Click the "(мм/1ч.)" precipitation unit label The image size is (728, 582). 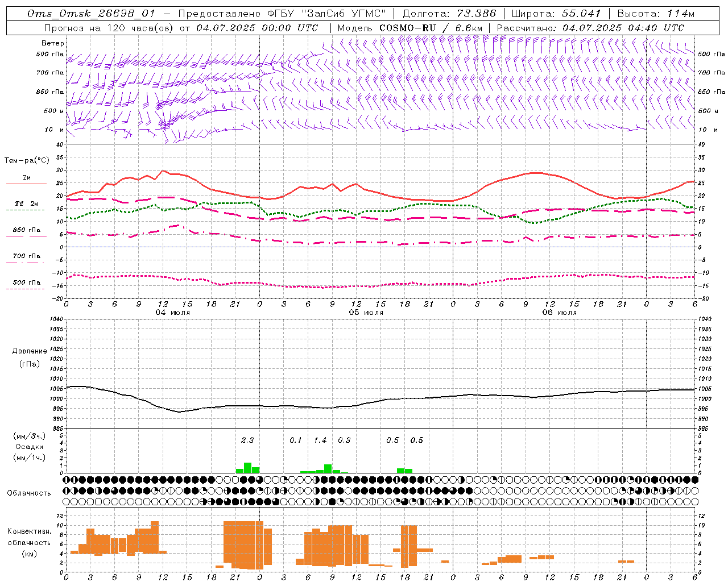[x=30, y=458]
